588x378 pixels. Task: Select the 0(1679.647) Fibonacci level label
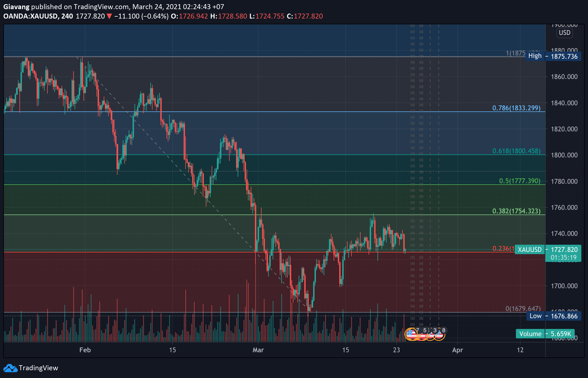pos(523,308)
